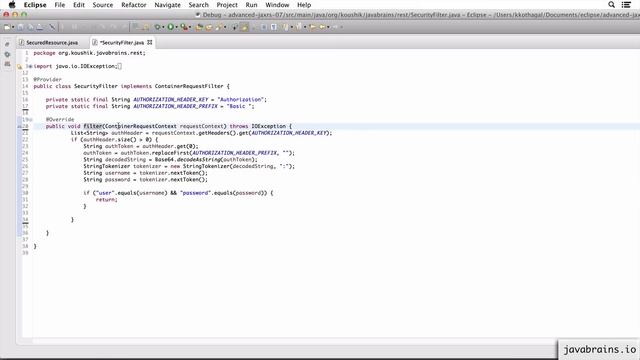Screen dimensions: 640x360
Task: Open the Notification Center list icon
Action: tap(626, 5)
